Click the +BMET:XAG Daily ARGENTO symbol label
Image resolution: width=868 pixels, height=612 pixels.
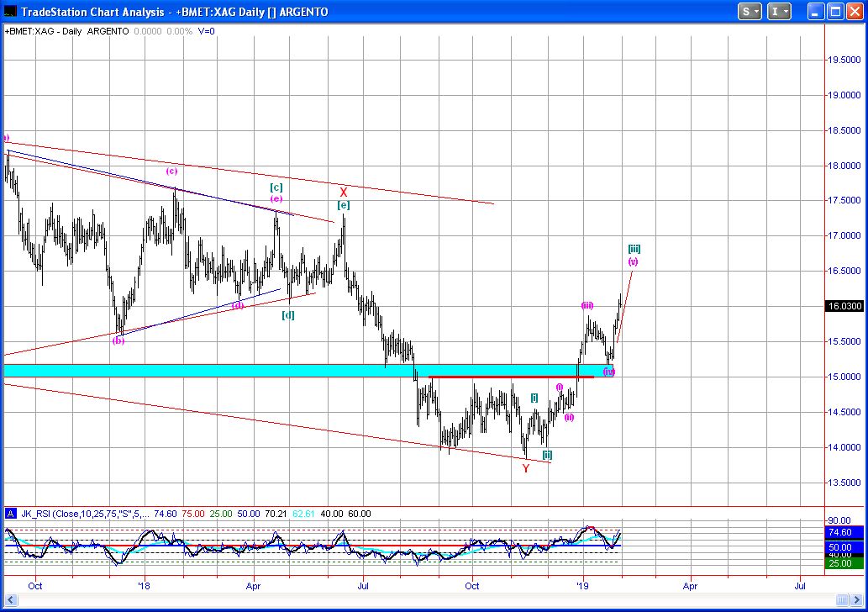coord(67,31)
